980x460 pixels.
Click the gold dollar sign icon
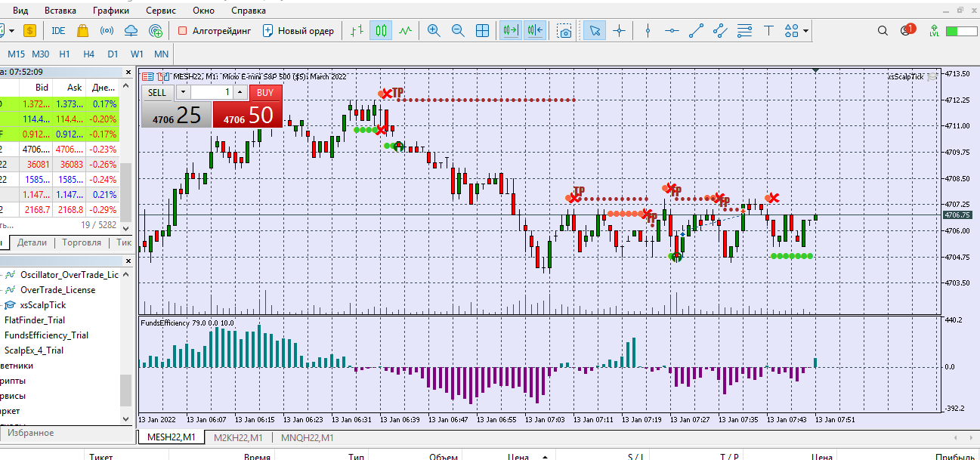(29, 31)
